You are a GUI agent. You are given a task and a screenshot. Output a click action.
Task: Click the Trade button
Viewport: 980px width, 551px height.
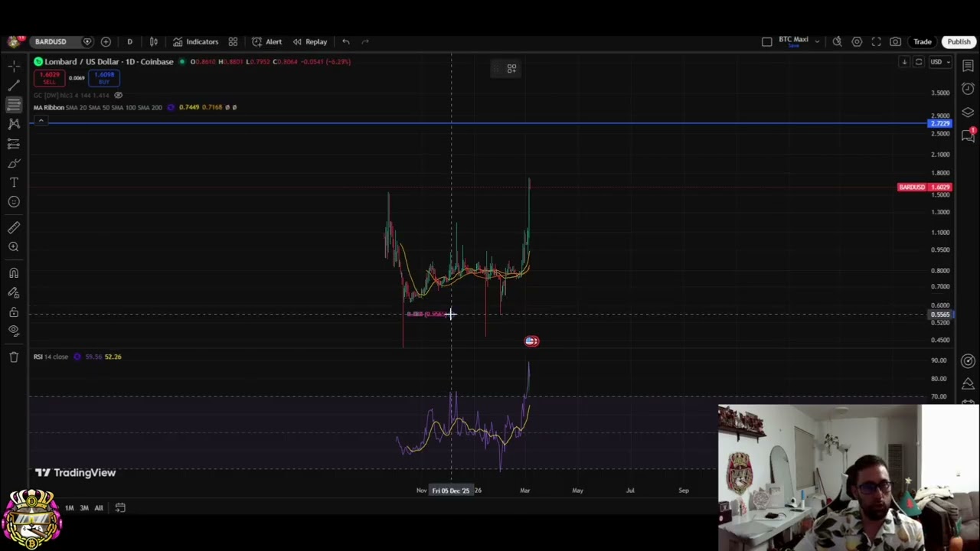tap(922, 42)
